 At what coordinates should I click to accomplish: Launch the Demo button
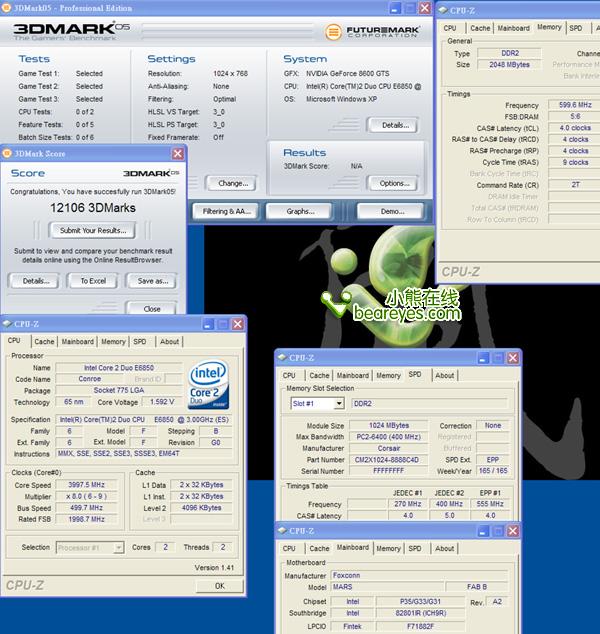(x=392, y=211)
